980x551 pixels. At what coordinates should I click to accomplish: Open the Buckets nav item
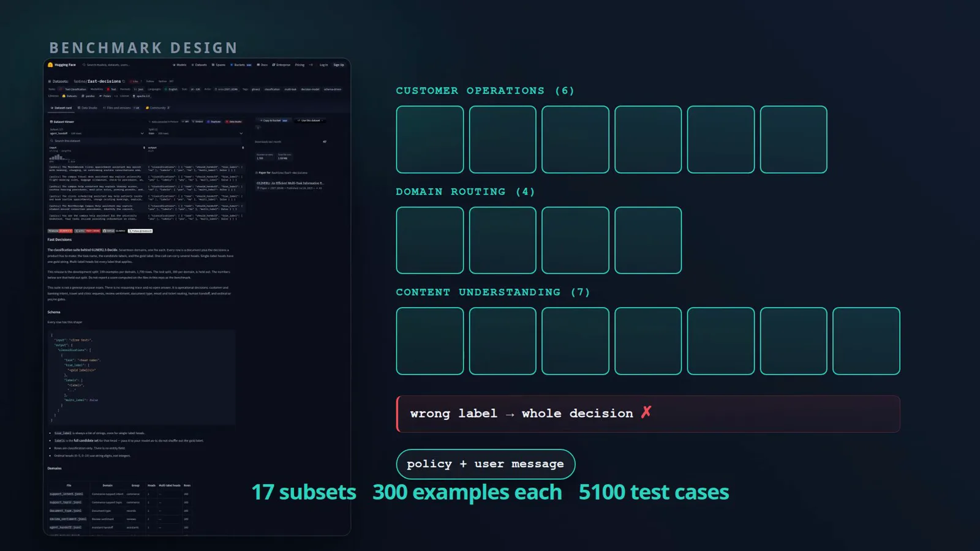click(241, 65)
